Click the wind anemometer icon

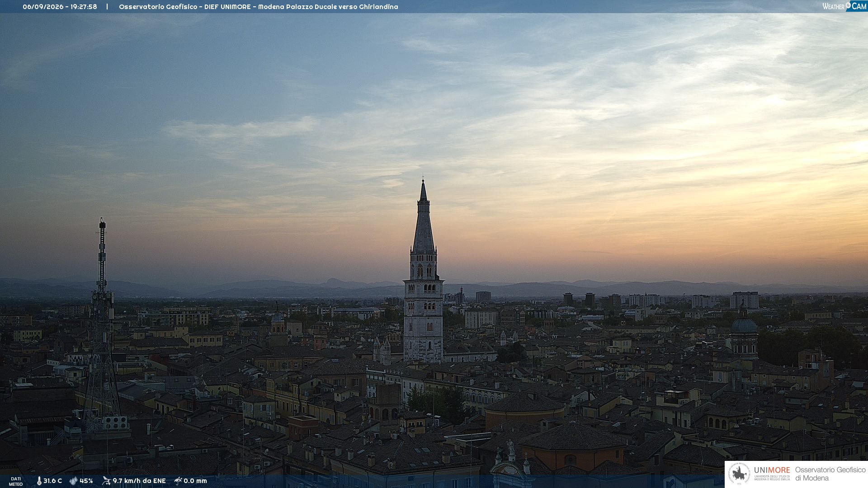[106, 481]
